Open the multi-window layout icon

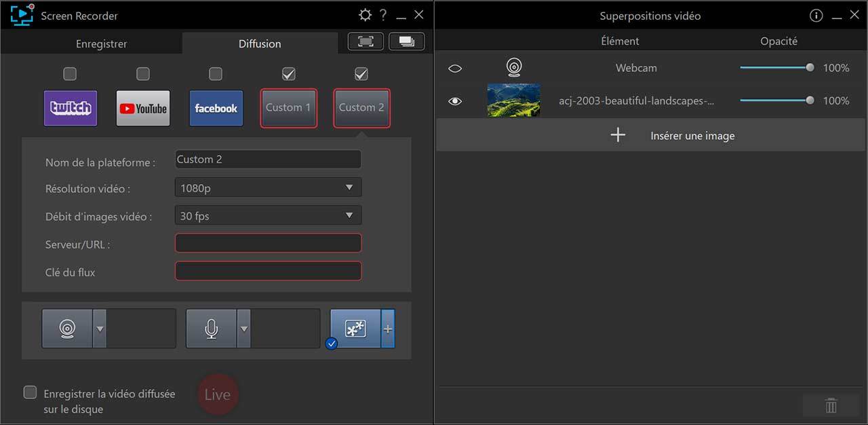click(x=407, y=41)
